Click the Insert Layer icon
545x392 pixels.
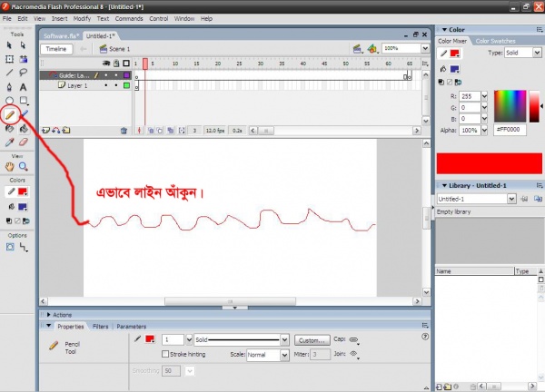click(45, 131)
